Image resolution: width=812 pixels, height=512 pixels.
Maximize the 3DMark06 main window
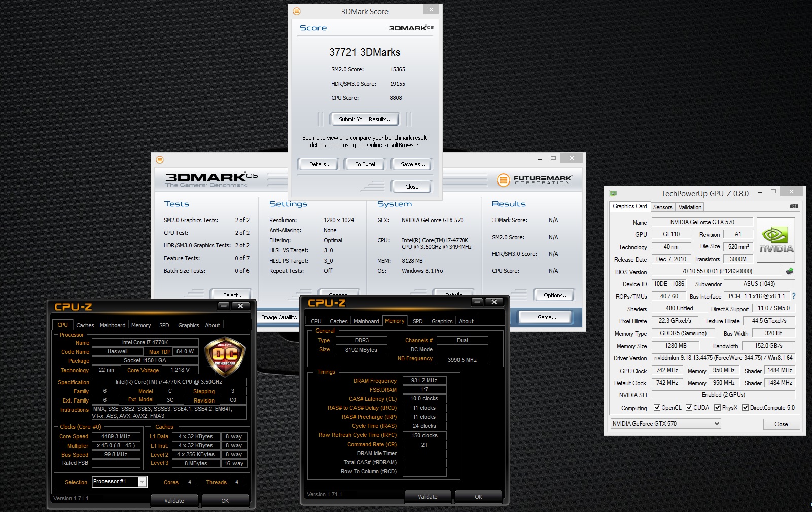tap(553, 158)
